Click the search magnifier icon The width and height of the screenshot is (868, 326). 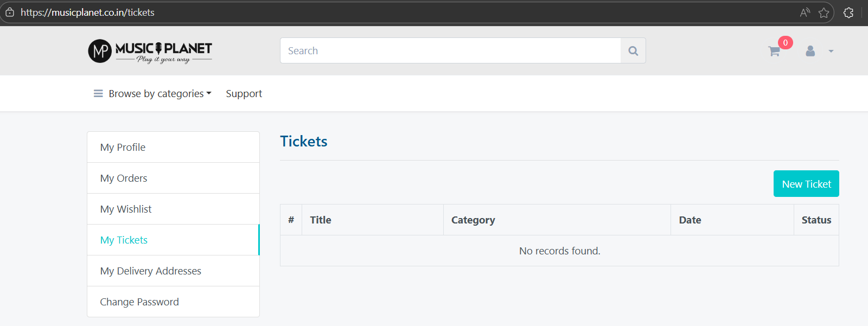pyautogui.click(x=633, y=51)
